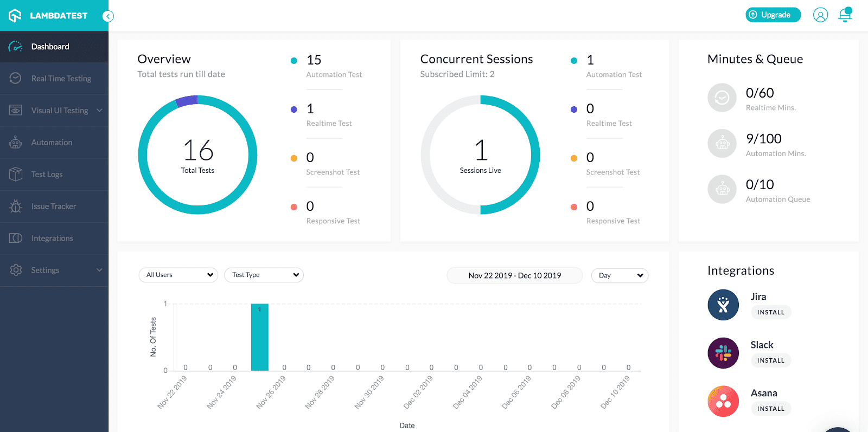
Task: Click the Upgrade button
Action: coord(773,15)
